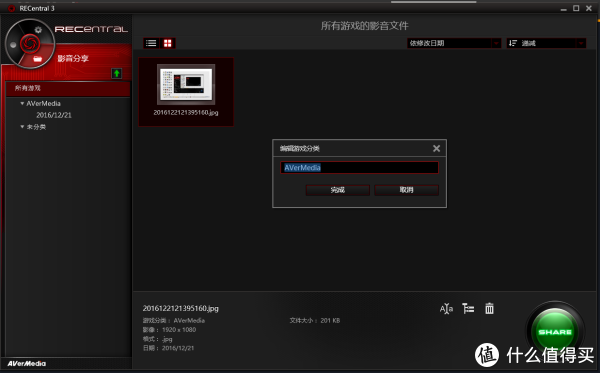The image size is (600, 373).
Task: Click the AVerMedia category name input field
Action: coord(359,168)
